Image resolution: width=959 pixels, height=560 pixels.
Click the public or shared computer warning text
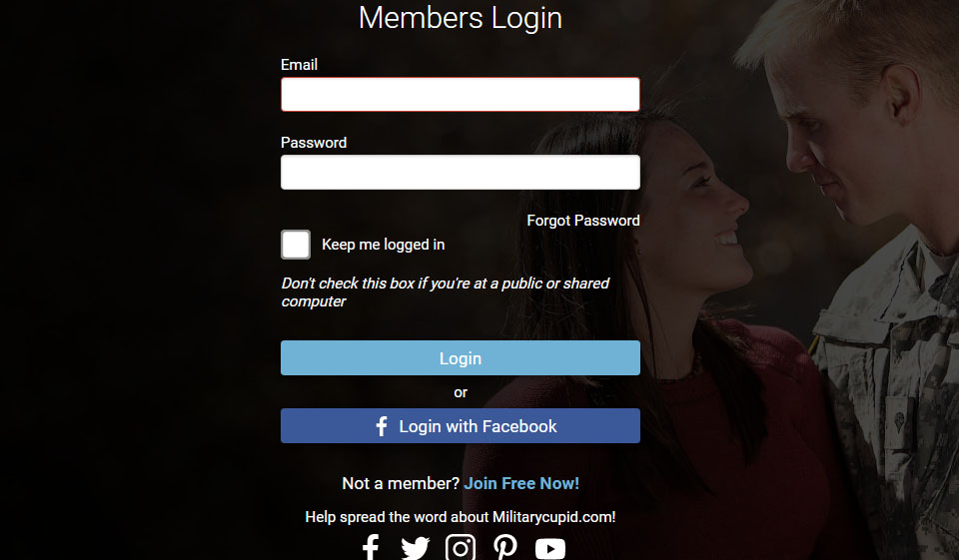click(x=446, y=292)
